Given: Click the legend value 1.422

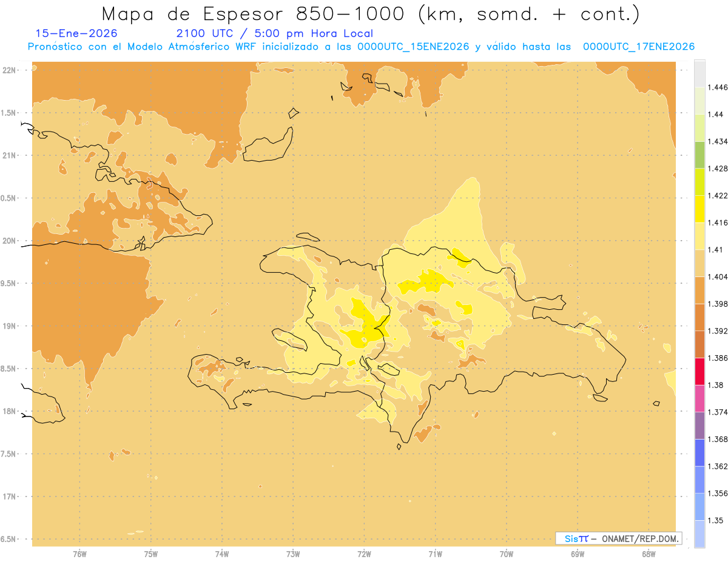Looking at the screenshot, I should point(718,195).
